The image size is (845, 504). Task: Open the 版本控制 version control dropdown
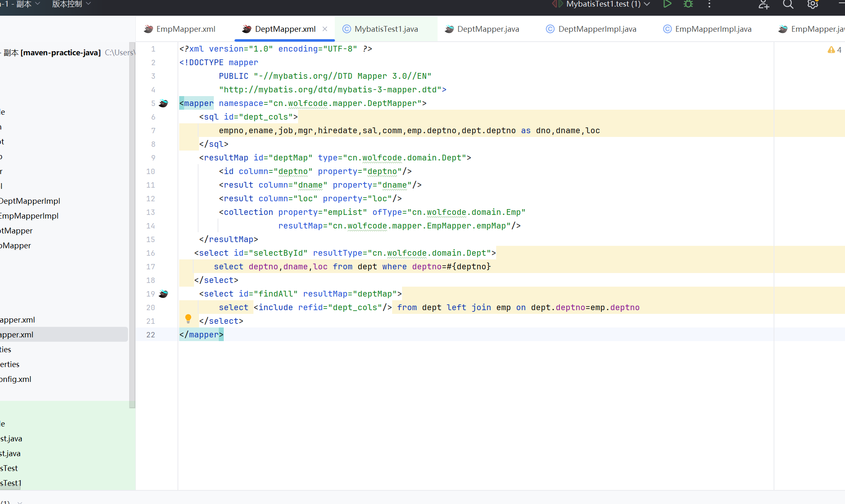tap(71, 4)
